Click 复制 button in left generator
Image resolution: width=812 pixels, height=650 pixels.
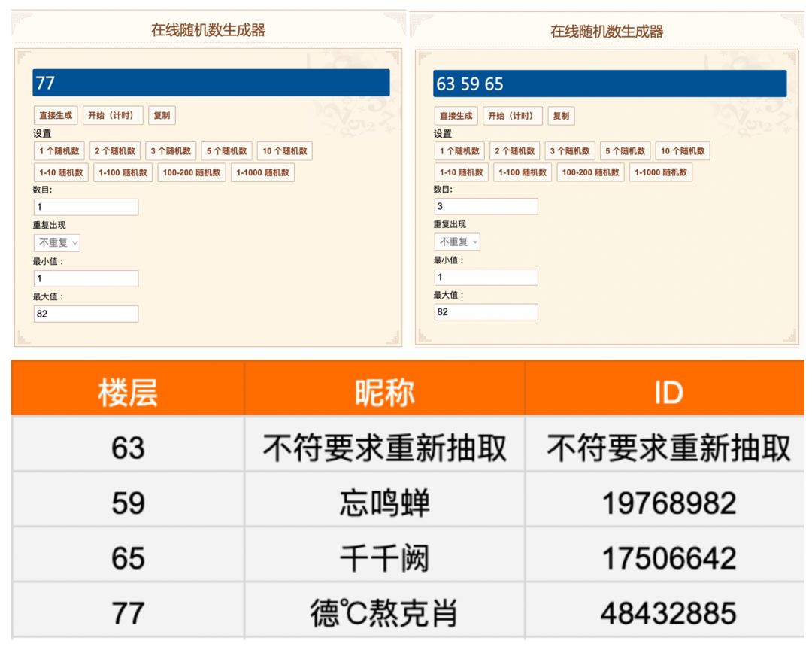coord(162,115)
